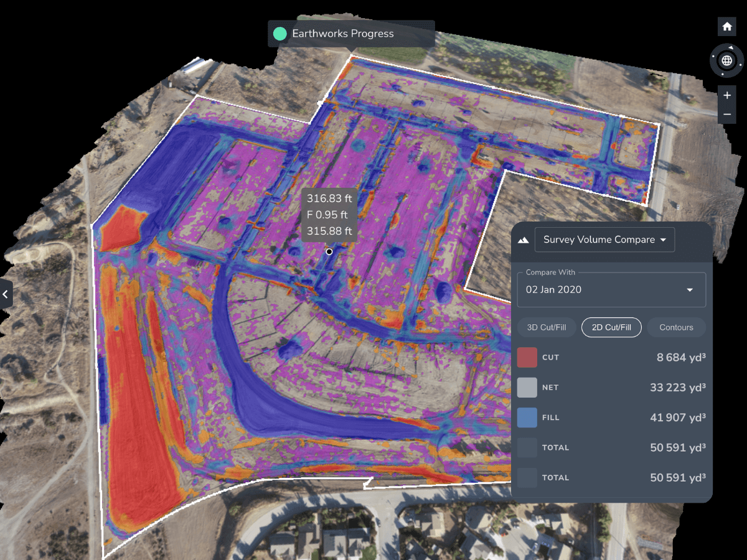747x560 pixels.
Task: Click the red CUT color swatch
Action: (x=526, y=357)
